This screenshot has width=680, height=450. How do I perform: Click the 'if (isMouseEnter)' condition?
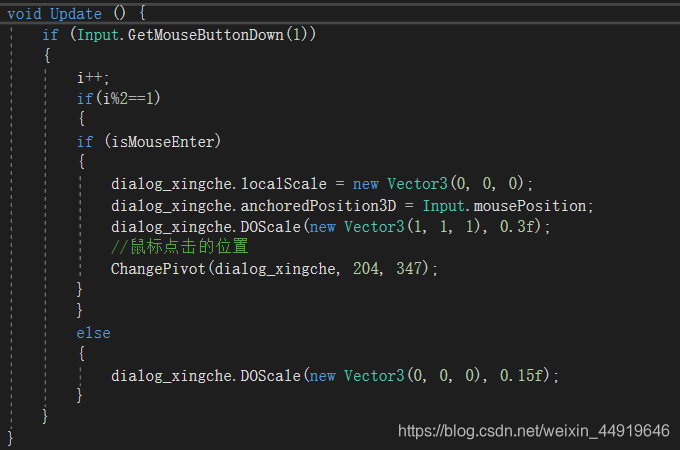coord(149,141)
